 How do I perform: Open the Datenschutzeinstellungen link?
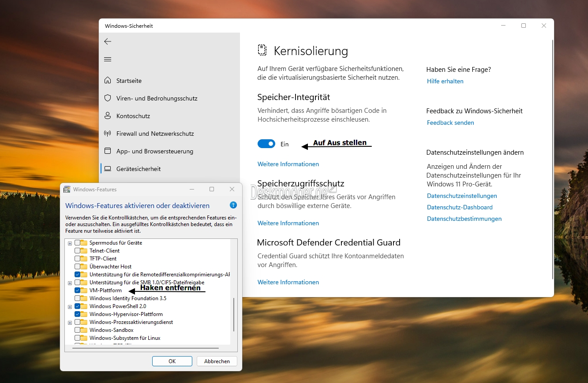[462, 196]
